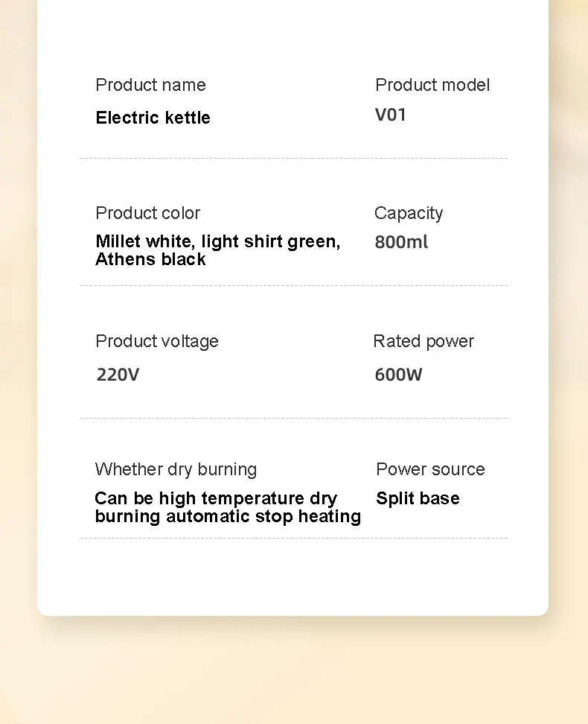The image size is (588, 724).
Task: Click the "Can be high temperature dry" text line
Action: [x=216, y=498]
